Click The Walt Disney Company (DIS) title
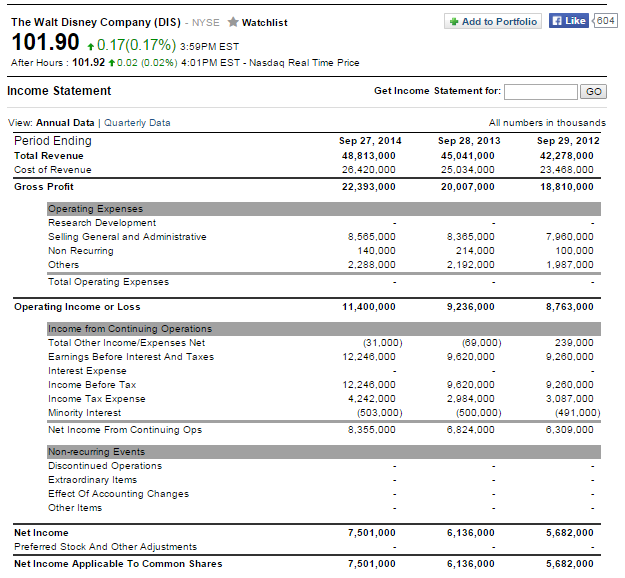 (96, 22)
